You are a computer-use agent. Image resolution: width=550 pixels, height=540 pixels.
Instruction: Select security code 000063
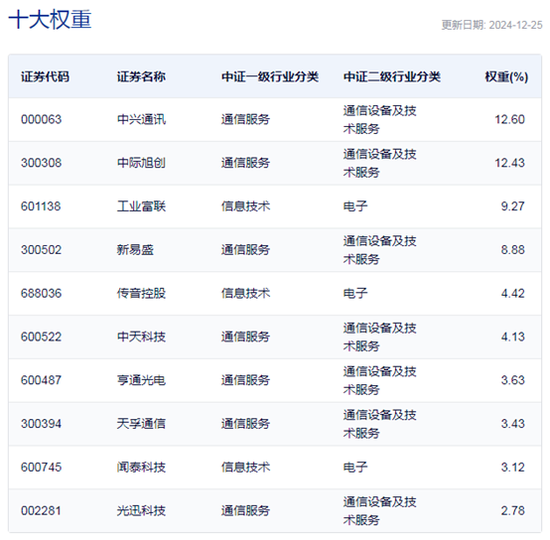[x=41, y=119]
